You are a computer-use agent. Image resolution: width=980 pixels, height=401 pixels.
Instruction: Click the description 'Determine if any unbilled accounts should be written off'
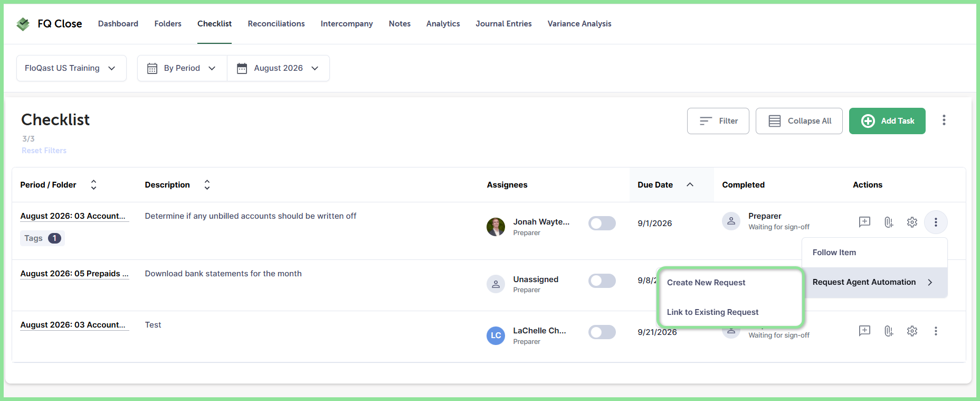click(251, 216)
